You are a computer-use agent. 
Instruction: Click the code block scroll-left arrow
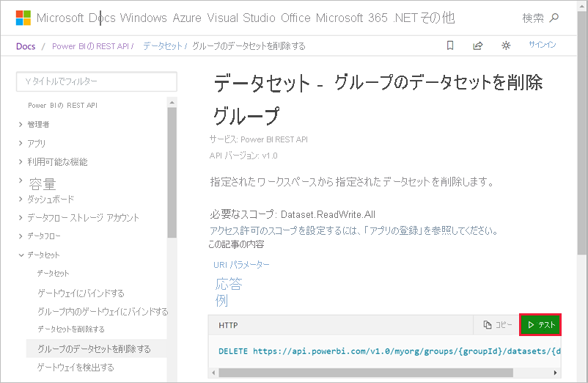click(x=213, y=373)
